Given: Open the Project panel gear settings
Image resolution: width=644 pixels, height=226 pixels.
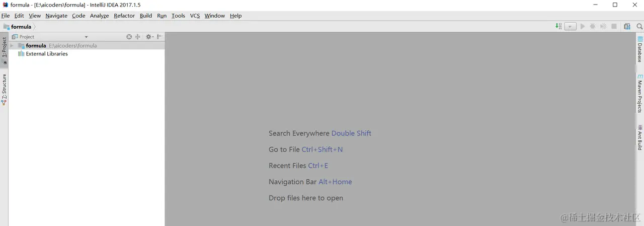Looking at the screenshot, I should click(149, 37).
